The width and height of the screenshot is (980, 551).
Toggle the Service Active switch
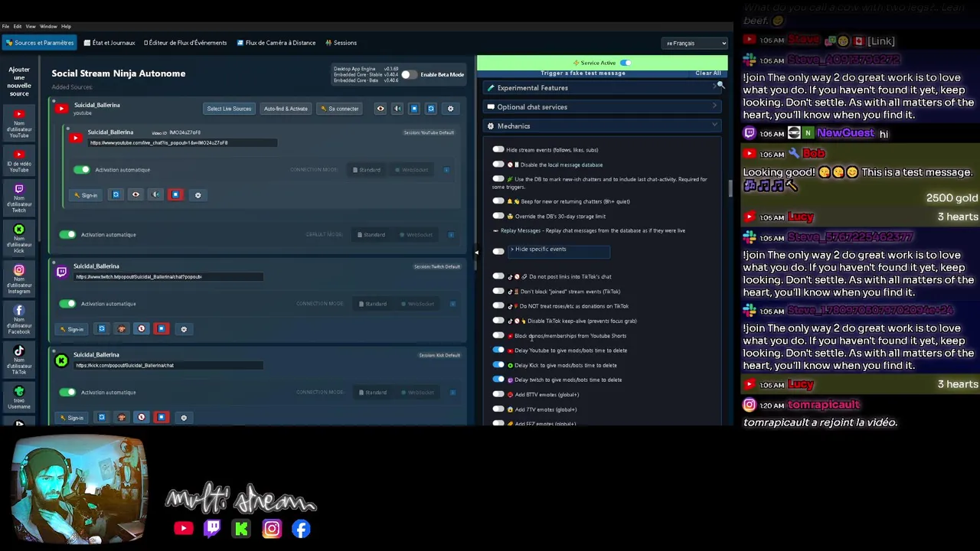[x=626, y=63]
